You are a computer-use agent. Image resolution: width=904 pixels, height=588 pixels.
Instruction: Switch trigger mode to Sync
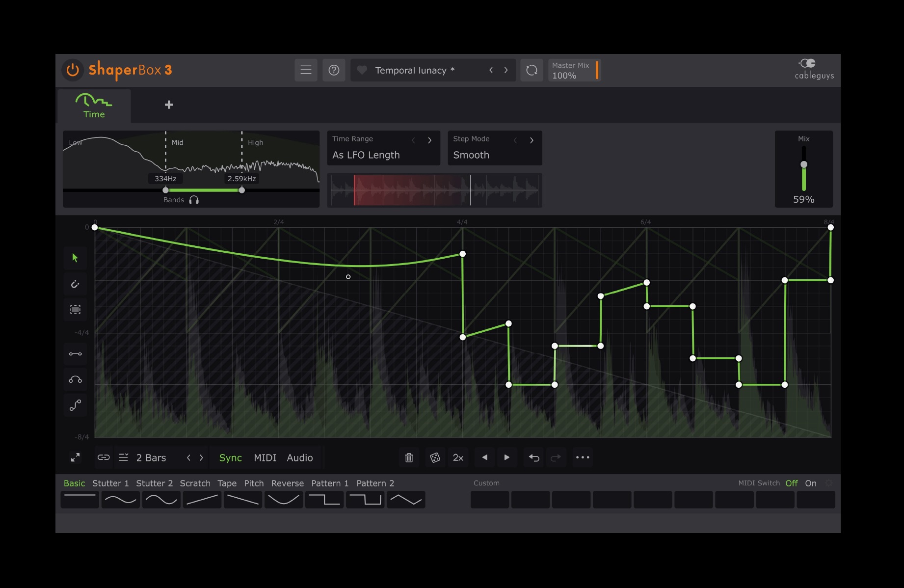[230, 458]
